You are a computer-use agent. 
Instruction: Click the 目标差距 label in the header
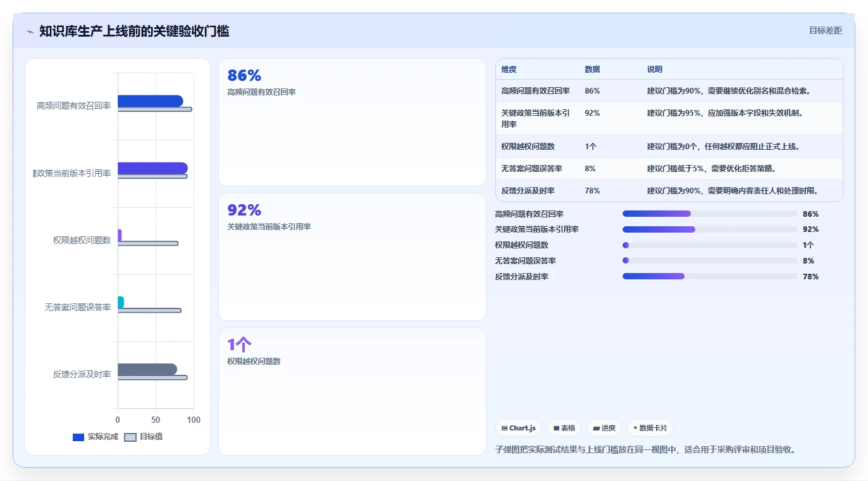point(826,30)
